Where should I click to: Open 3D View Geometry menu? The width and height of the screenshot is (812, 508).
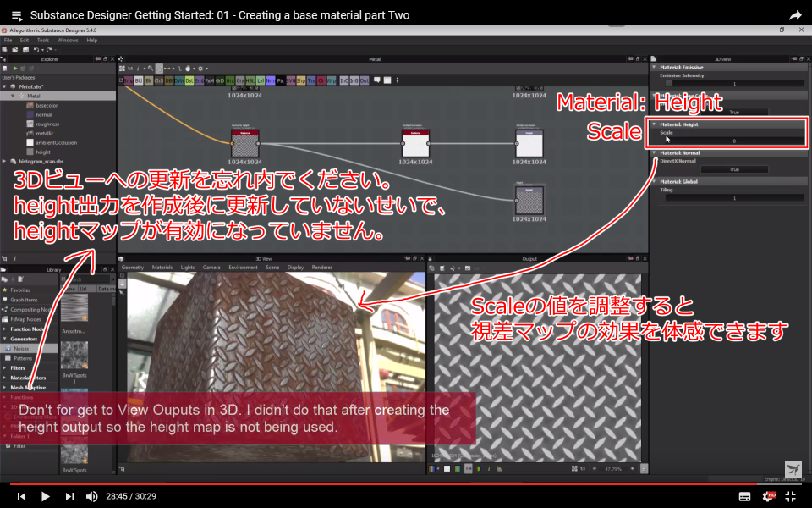(133, 268)
